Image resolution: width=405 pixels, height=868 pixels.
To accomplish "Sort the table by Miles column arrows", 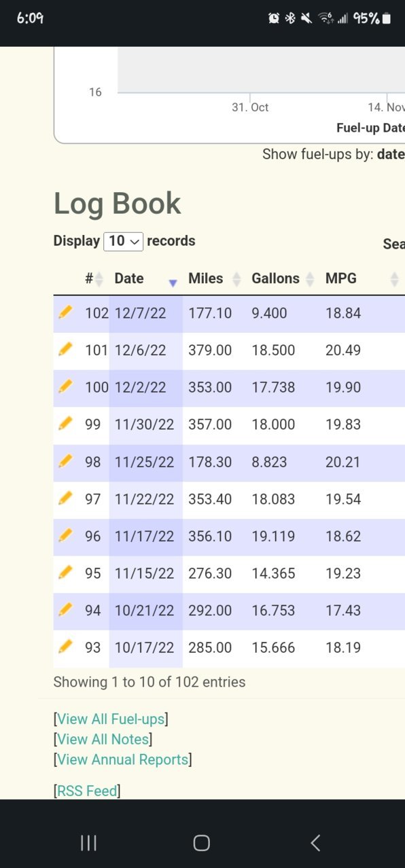I will click(x=215, y=278).
